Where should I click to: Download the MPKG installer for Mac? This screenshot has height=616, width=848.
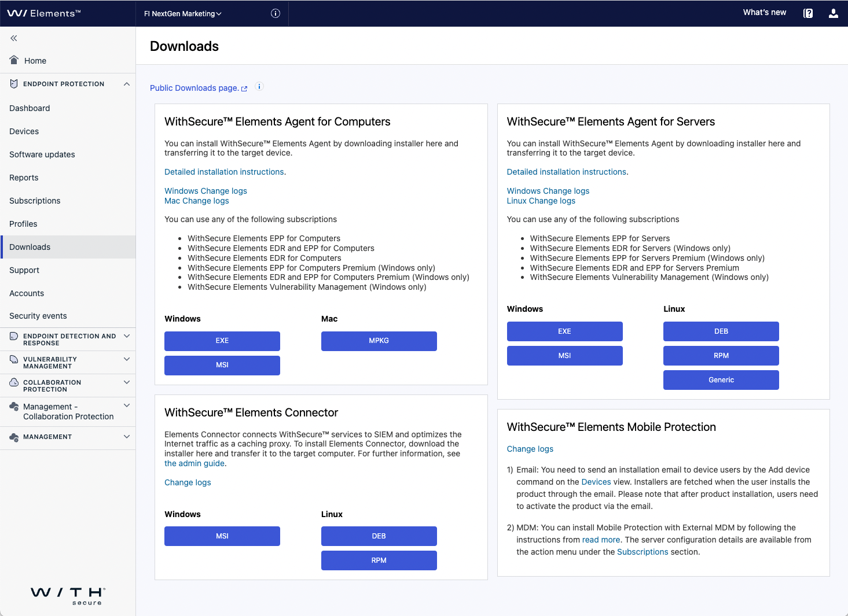(379, 341)
